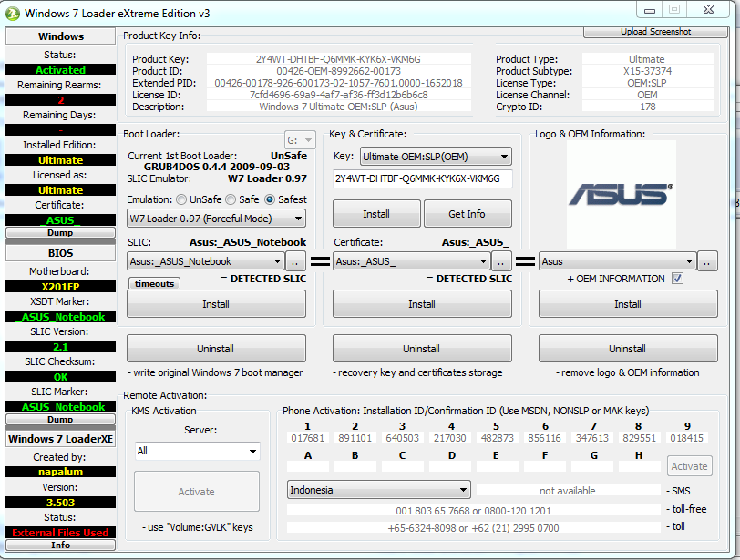Open the W7 Loader 0.97 (Forceful Mode) dropdown
Viewport: 740px width, 560px height.
(216, 219)
